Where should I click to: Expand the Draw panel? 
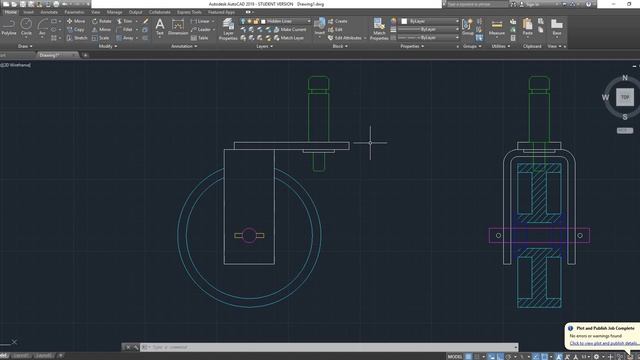coord(25,46)
